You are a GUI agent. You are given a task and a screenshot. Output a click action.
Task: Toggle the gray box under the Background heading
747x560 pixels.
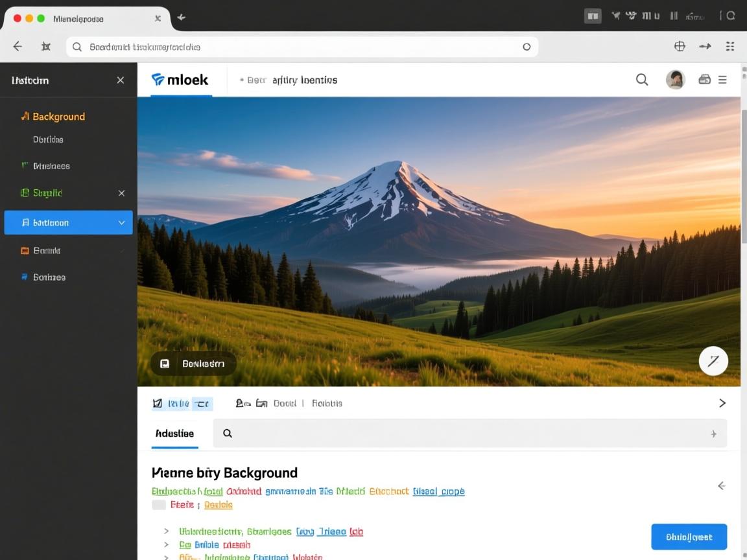pyautogui.click(x=159, y=505)
